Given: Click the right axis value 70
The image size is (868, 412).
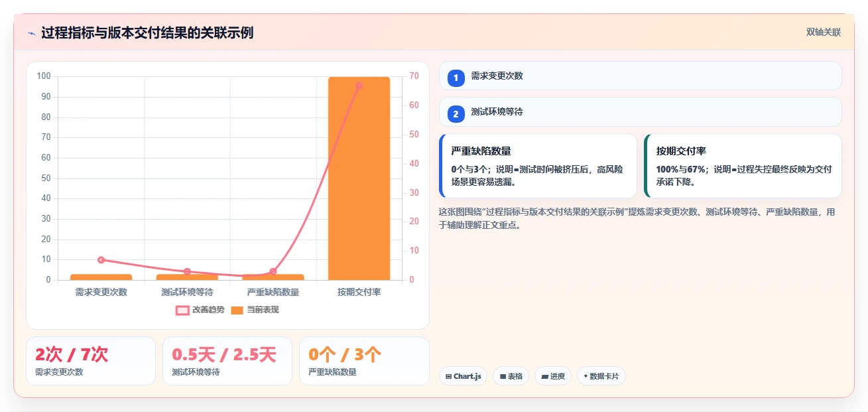Looking at the screenshot, I should 414,76.
